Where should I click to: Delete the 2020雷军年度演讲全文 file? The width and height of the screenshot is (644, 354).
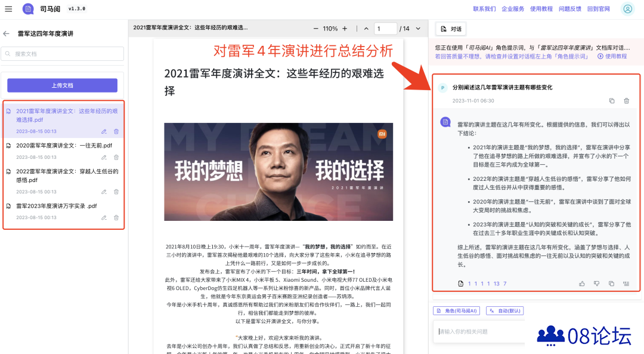[x=116, y=158]
